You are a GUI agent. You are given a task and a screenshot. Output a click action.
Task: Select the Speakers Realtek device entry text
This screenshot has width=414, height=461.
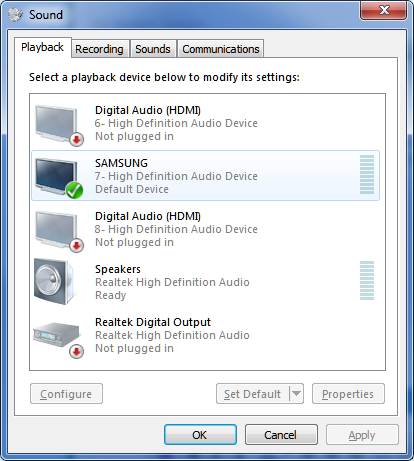[172, 282]
